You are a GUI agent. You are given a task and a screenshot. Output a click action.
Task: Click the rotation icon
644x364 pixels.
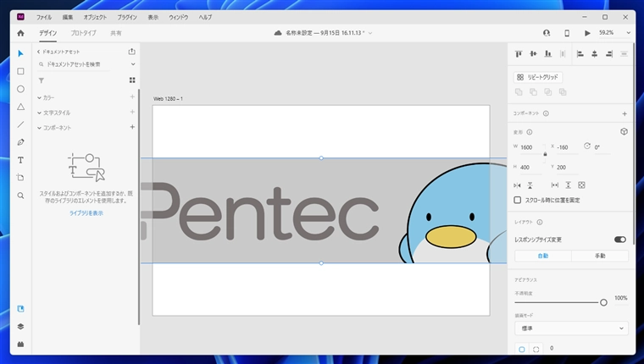pos(587,146)
